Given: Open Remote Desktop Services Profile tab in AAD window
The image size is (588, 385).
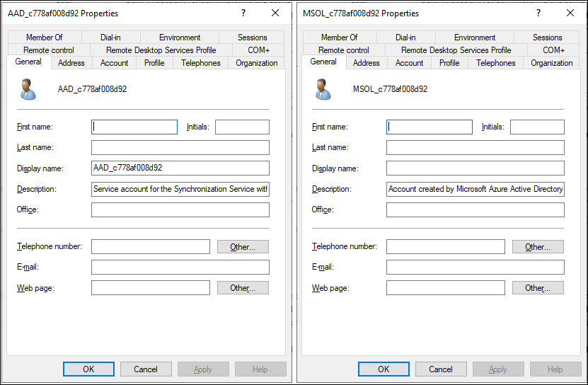Looking at the screenshot, I should click(161, 50).
